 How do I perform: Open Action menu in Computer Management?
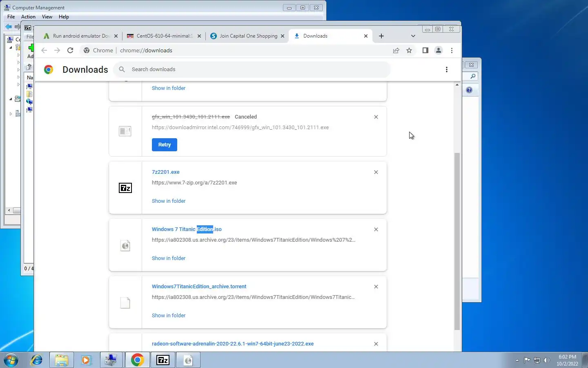coord(28,17)
